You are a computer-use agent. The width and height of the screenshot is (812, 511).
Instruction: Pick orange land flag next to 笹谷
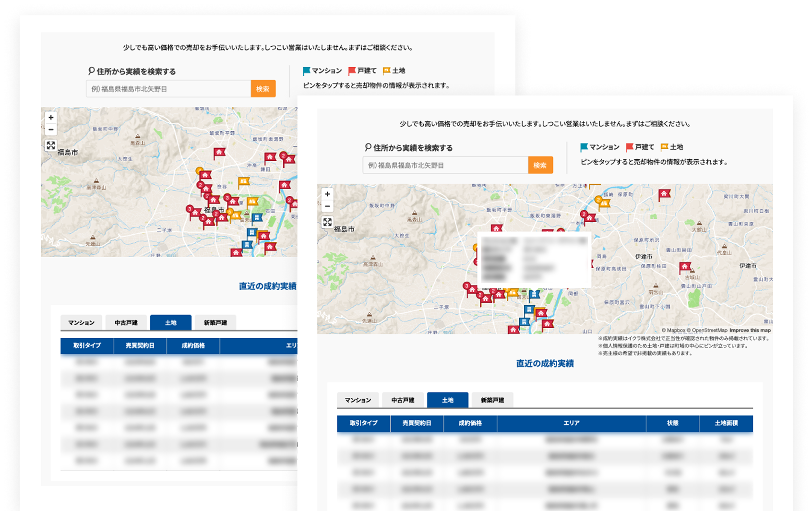(244, 181)
